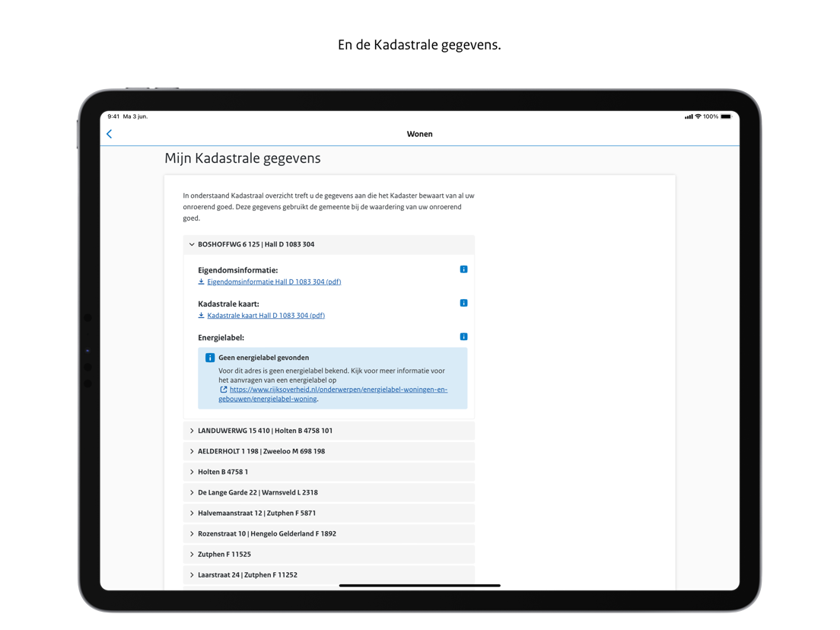Expand the Holten B 4758 1 row
The height and width of the screenshot is (630, 840).
click(329, 473)
